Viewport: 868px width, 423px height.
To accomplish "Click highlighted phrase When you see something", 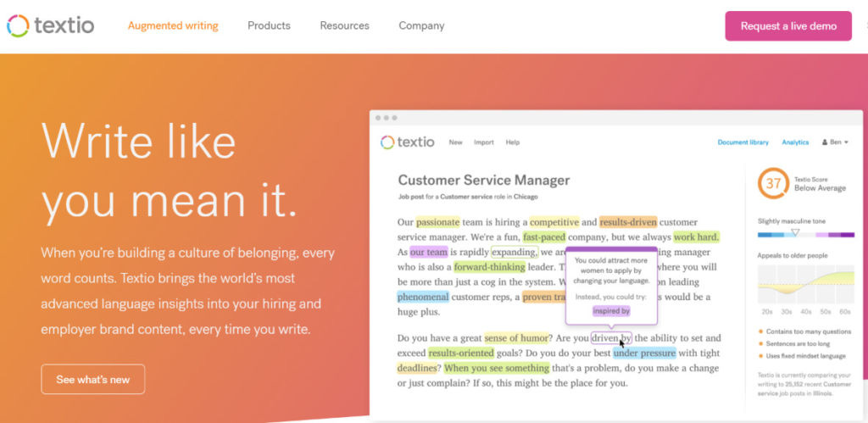I will coord(497,368).
